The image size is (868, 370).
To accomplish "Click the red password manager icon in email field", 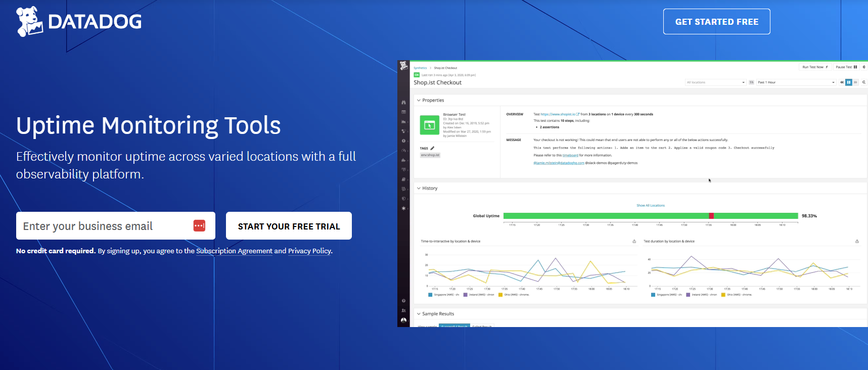I will pyautogui.click(x=199, y=225).
